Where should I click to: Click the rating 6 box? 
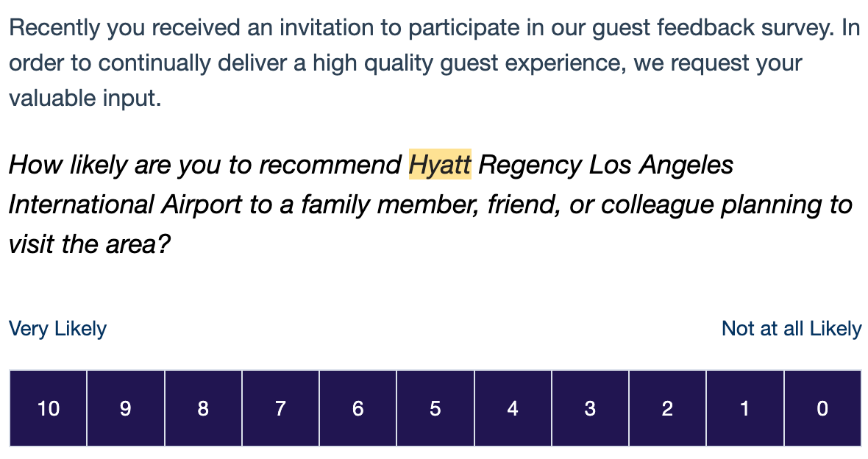click(x=358, y=408)
